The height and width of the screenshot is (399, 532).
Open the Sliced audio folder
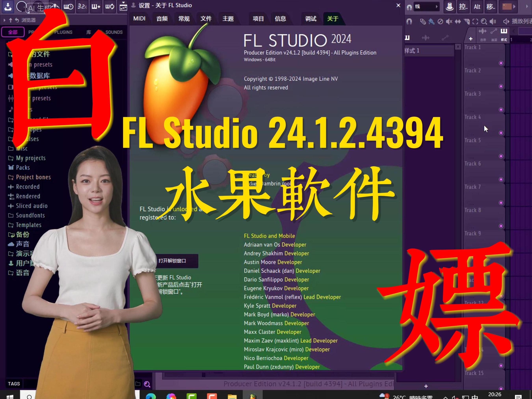click(28, 206)
